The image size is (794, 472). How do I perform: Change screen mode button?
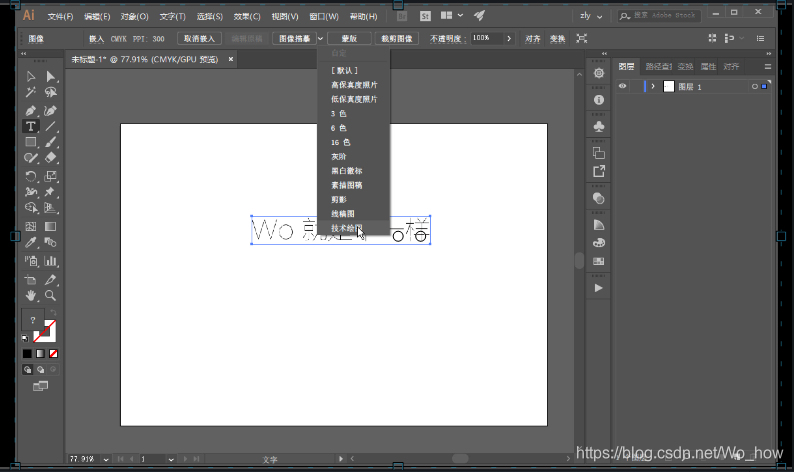(x=41, y=386)
